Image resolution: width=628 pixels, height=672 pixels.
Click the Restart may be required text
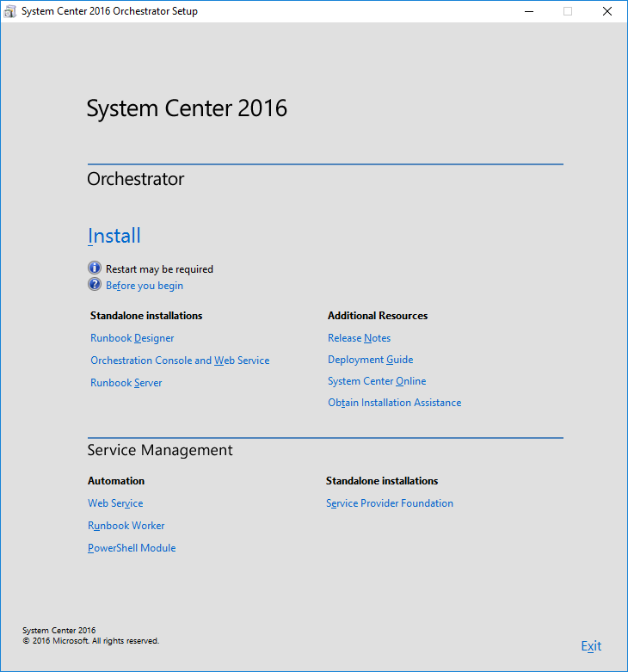[x=159, y=269]
